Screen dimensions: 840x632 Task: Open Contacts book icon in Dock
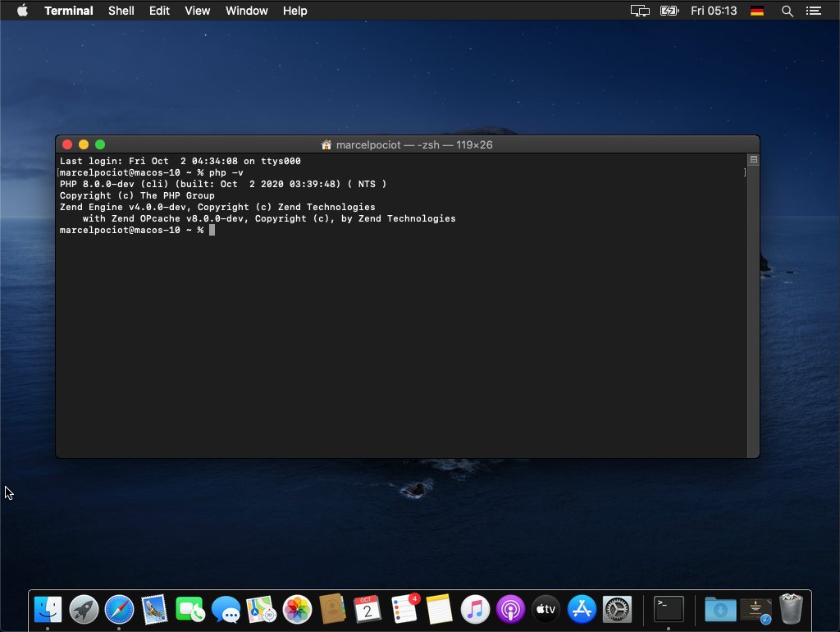[x=332, y=610]
